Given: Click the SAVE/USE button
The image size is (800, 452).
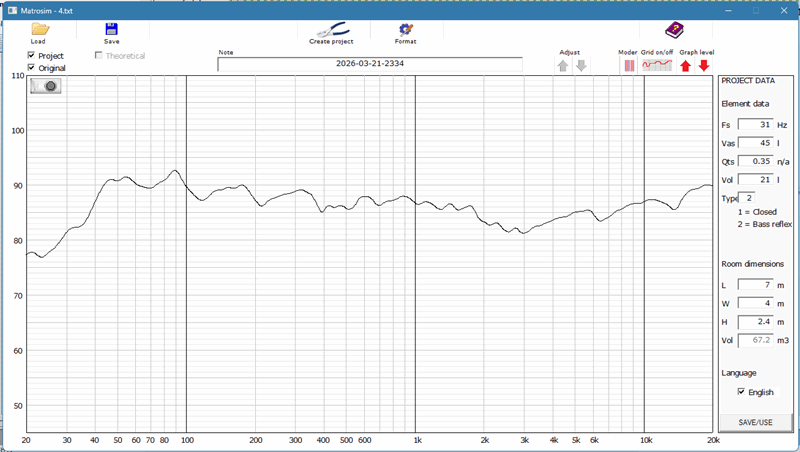Looking at the screenshot, I should tap(755, 423).
